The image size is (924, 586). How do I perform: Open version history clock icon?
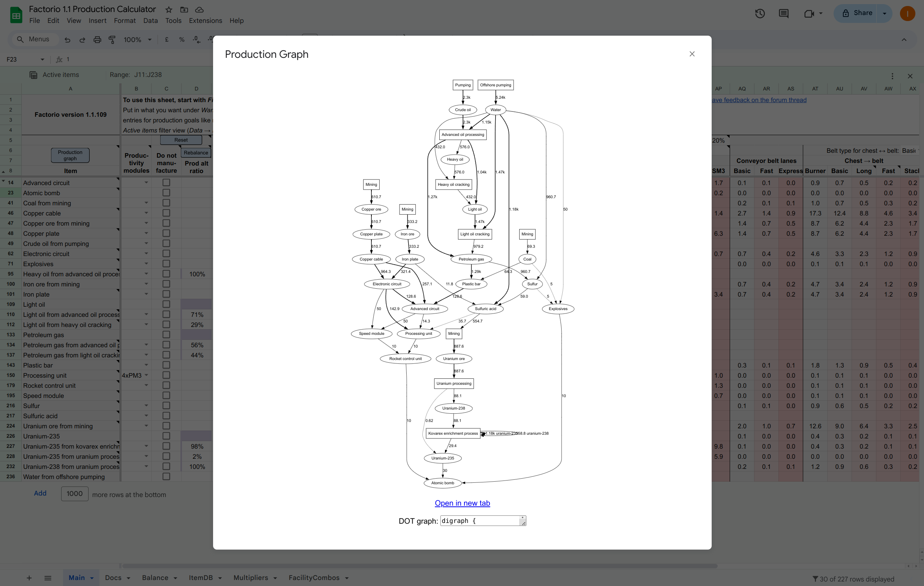click(x=760, y=14)
